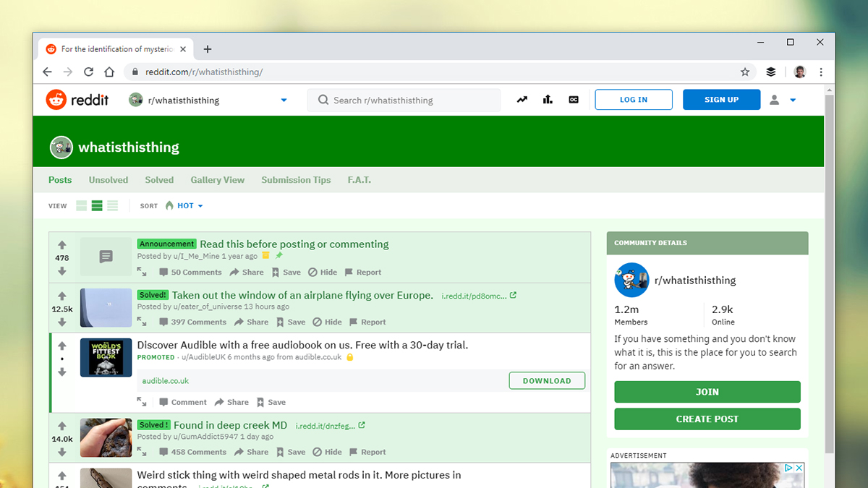Upvote the Audible promoted post

[x=62, y=346]
